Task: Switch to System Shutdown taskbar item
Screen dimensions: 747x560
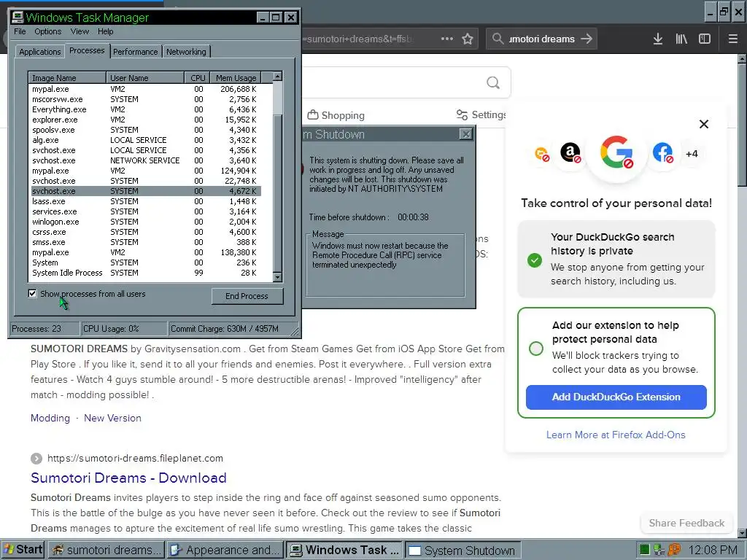Action: point(463,550)
